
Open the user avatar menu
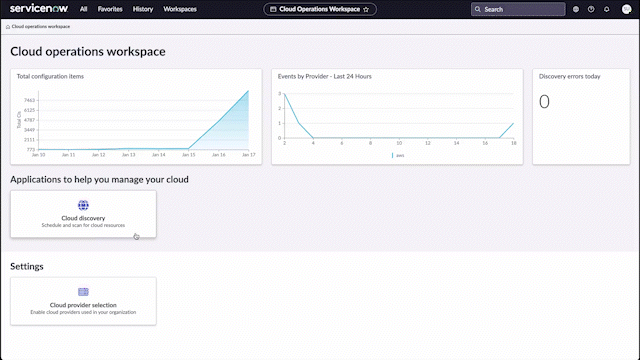[x=627, y=9]
